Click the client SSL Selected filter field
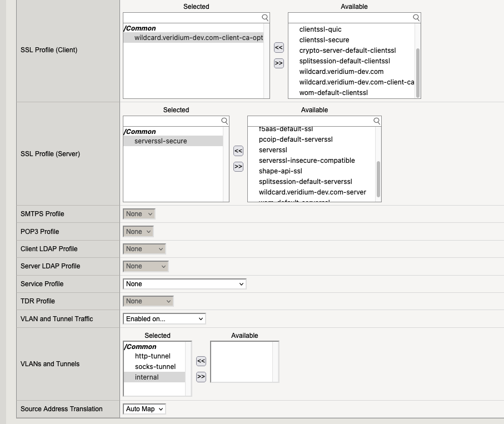The width and height of the screenshot is (504, 424). [x=192, y=18]
